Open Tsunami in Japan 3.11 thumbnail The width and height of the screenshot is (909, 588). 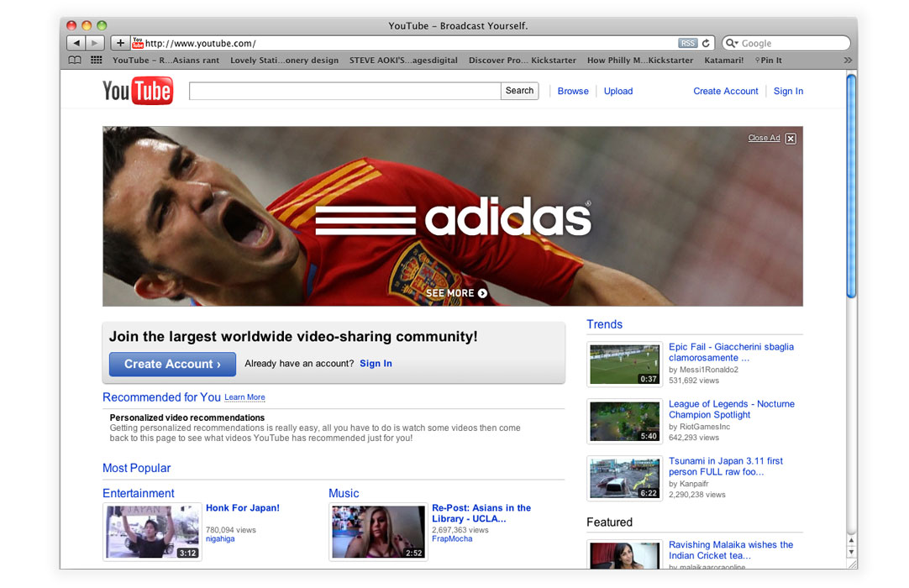(624, 478)
